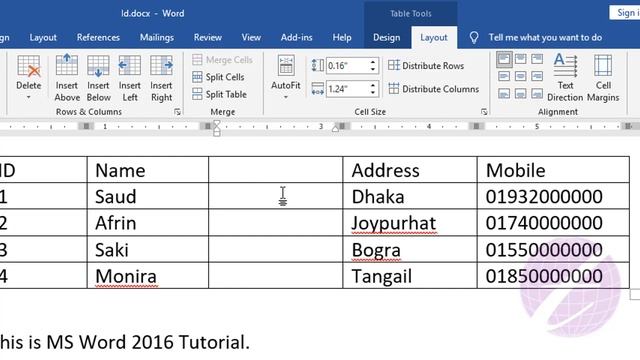
Task: Click the cell containing Bogra
Action: tap(410, 249)
